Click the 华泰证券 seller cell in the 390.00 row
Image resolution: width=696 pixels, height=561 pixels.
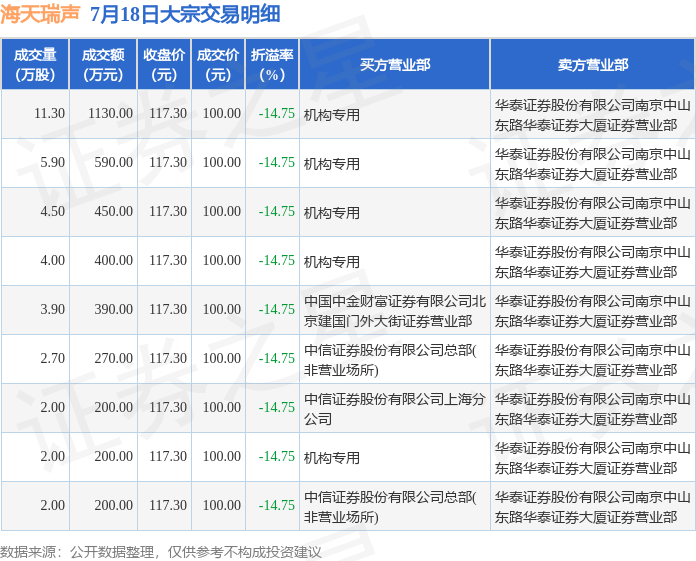click(x=593, y=311)
